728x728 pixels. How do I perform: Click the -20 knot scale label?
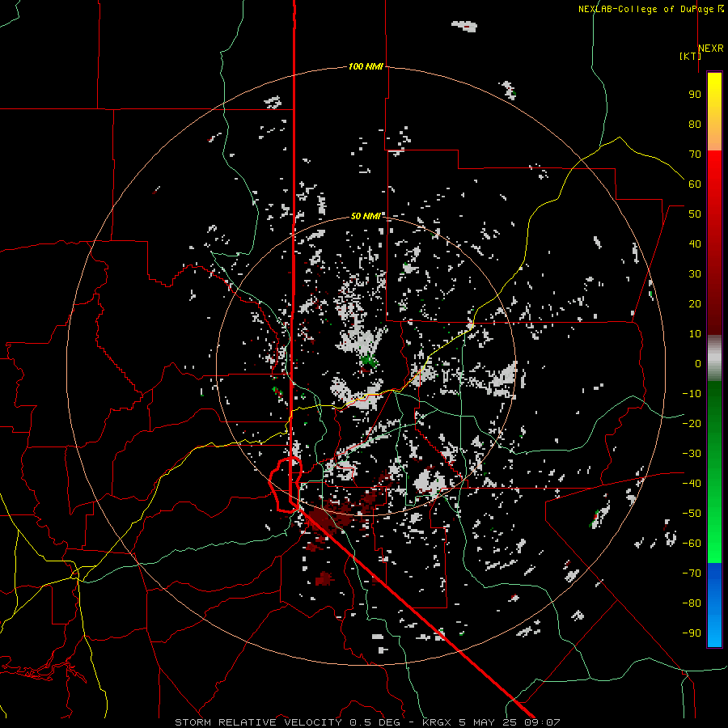pos(692,423)
